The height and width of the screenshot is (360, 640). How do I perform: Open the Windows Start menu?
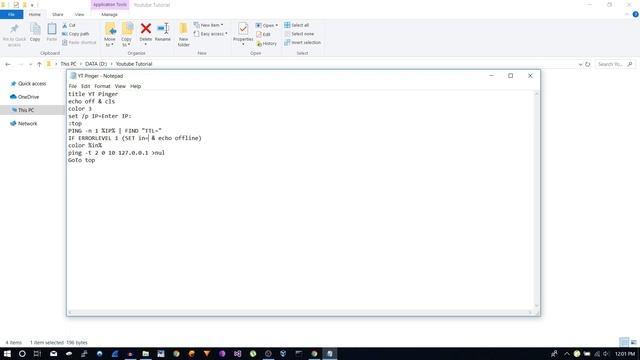click(x=7, y=354)
